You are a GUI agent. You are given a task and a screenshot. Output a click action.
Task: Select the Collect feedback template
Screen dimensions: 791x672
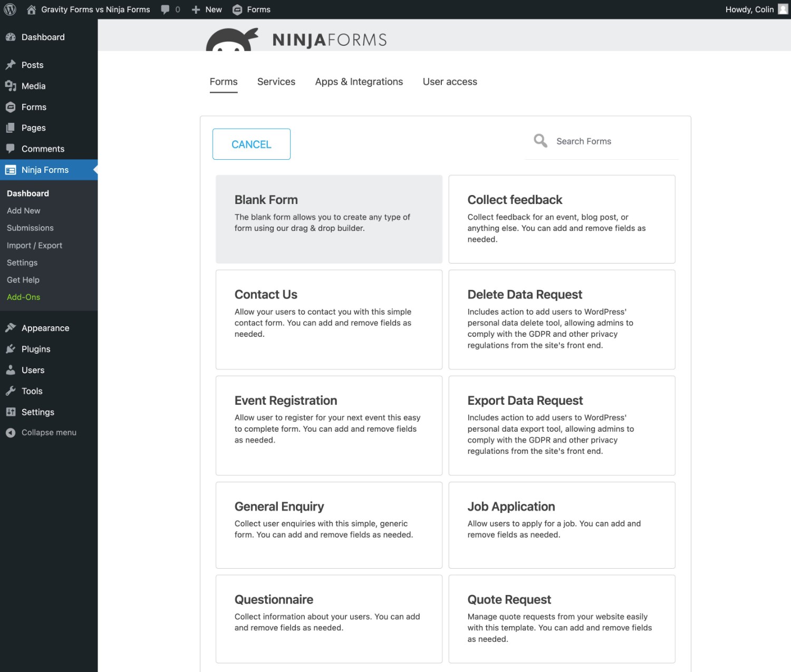point(562,219)
